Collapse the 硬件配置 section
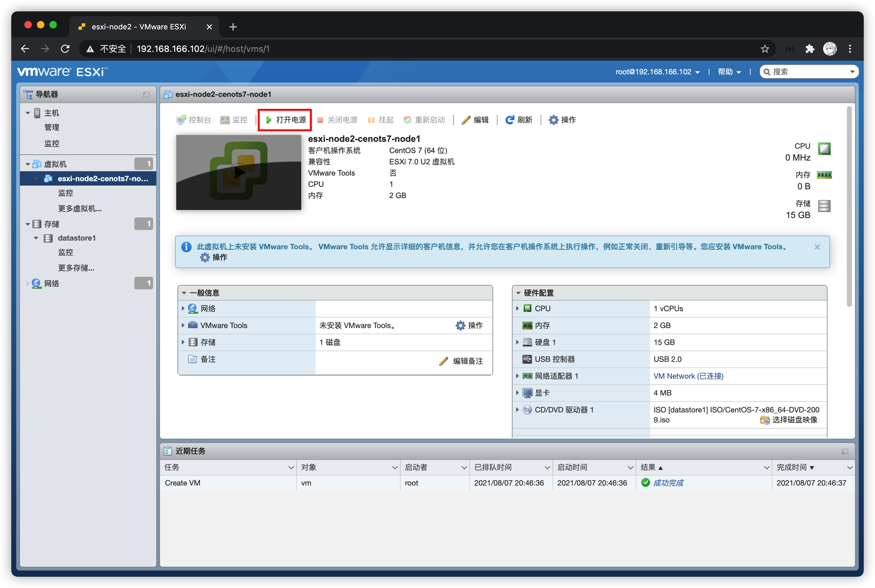Image resolution: width=875 pixels, height=588 pixels. pos(518,293)
